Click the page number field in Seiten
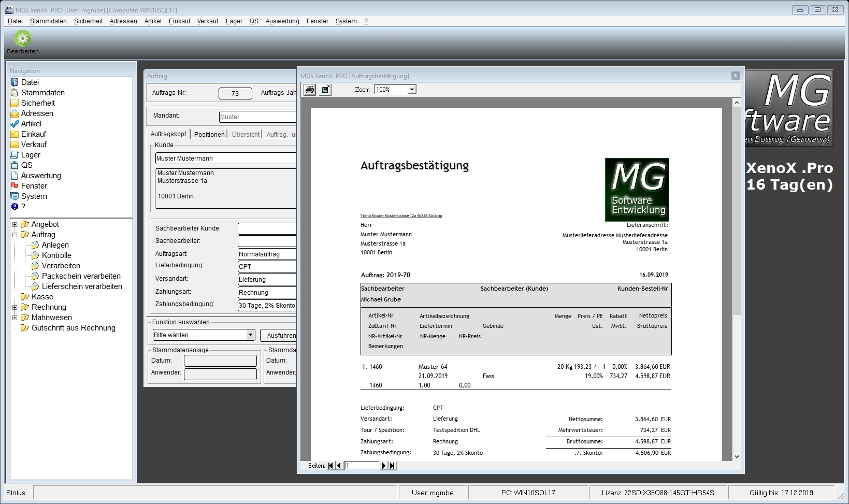 tap(362, 466)
